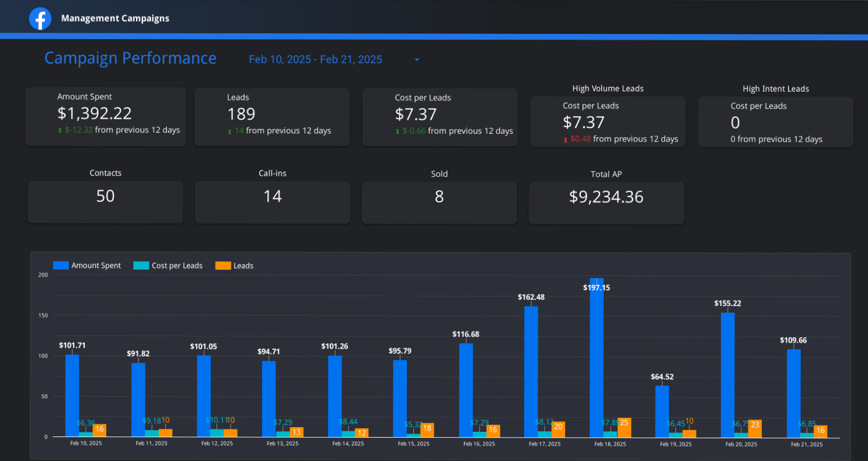Click the $109.66 bar for Feb 21
Screen dimensions: 868x461
coord(793,393)
